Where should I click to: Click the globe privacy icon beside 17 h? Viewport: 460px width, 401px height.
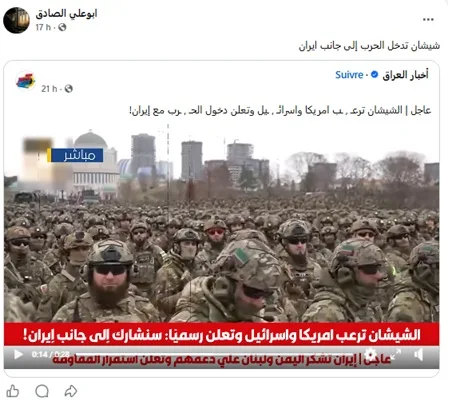[62, 27]
